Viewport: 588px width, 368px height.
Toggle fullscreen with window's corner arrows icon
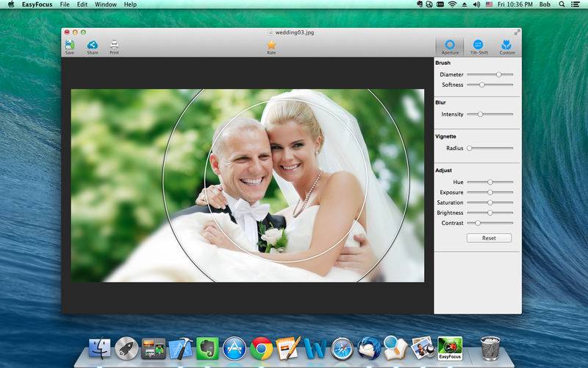(x=517, y=32)
